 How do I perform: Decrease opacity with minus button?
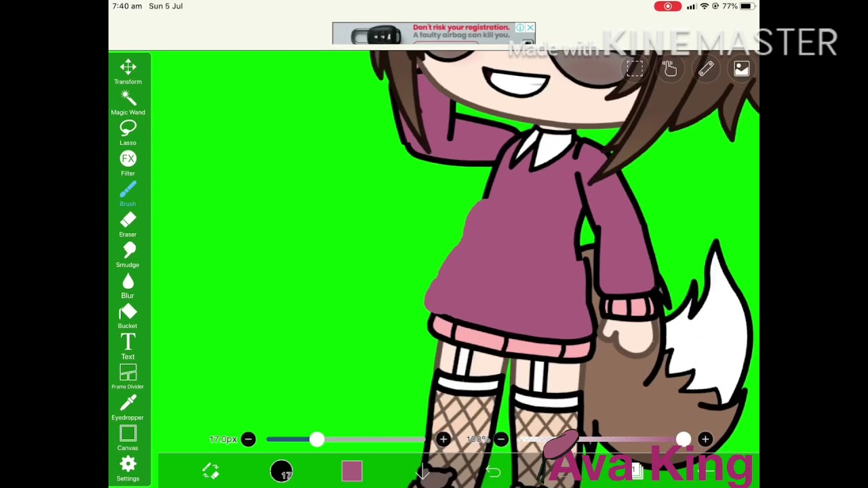pos(501,440)
